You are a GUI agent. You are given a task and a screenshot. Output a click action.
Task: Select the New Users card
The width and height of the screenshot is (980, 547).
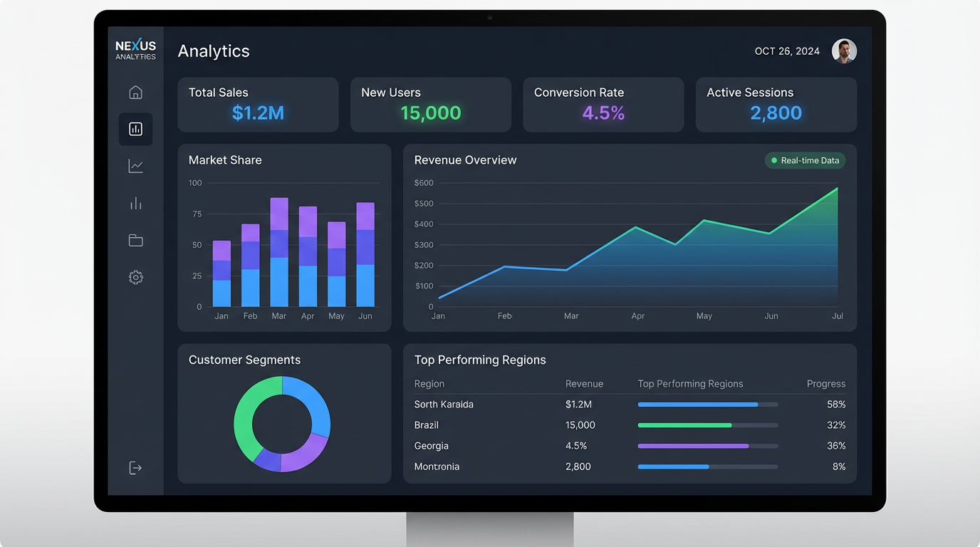tap(430, 103)
